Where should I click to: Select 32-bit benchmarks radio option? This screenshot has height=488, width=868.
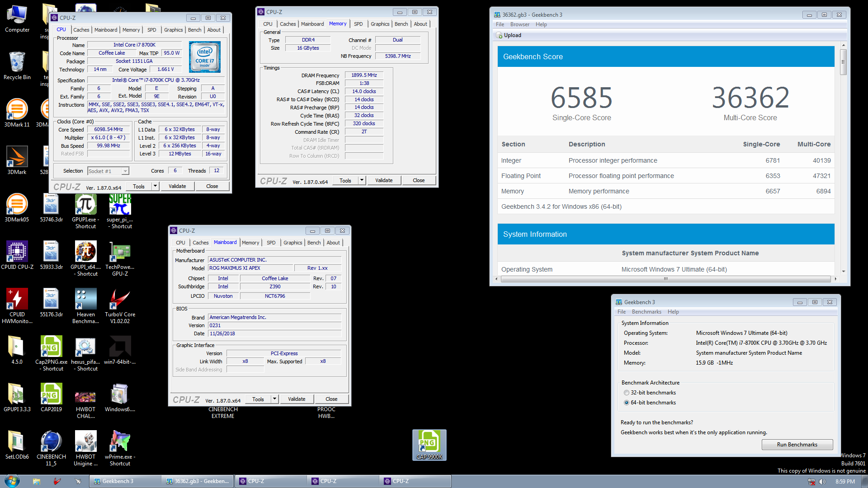pyautogui.click(x=626, y=393)
